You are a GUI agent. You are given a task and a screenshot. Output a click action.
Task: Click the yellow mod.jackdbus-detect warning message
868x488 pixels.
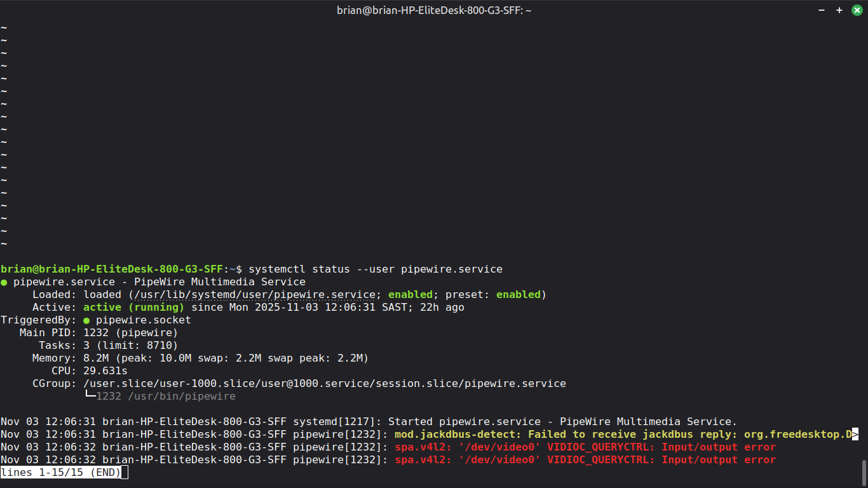click(x=623, y=435)
